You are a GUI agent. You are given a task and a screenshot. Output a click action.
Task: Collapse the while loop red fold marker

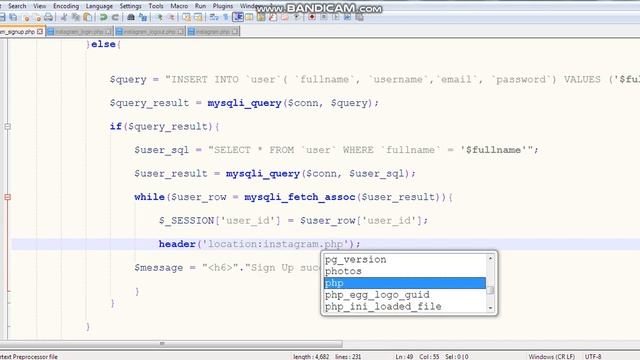pos(7,197)
